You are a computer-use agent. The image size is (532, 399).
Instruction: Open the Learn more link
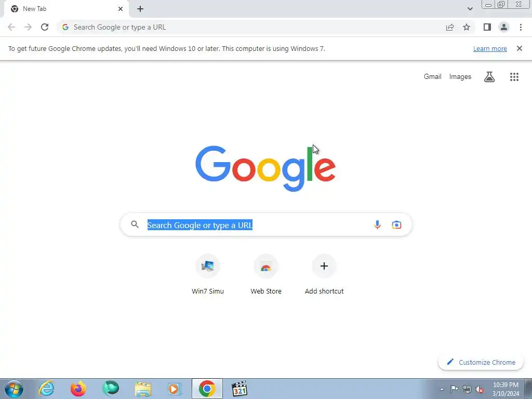tap(490, 48)
